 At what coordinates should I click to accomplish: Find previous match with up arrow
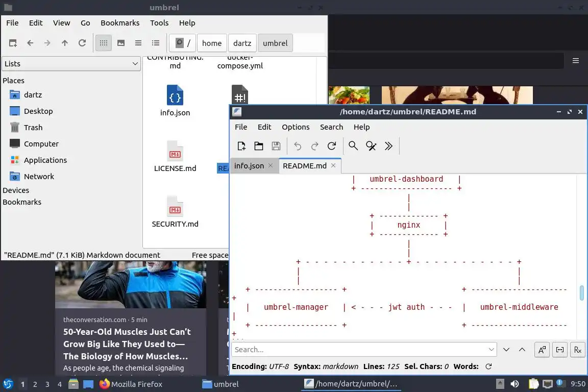[522, 350]
